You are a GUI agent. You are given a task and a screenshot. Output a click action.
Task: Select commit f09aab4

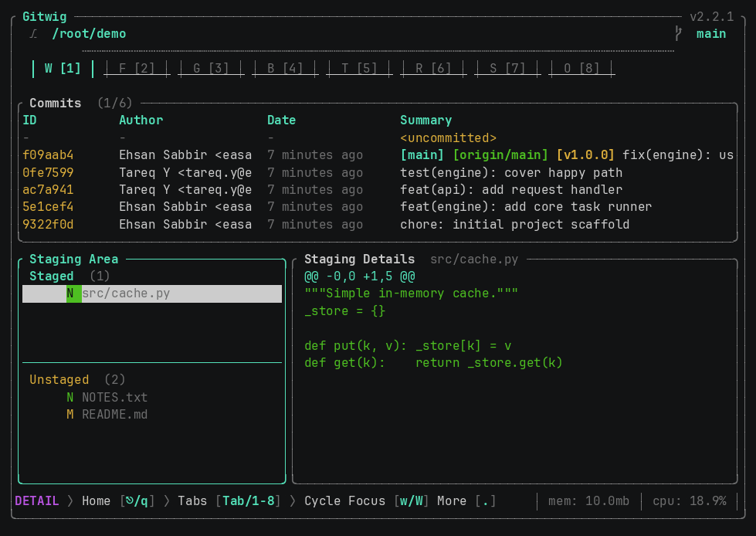click(x=378, y=155)
